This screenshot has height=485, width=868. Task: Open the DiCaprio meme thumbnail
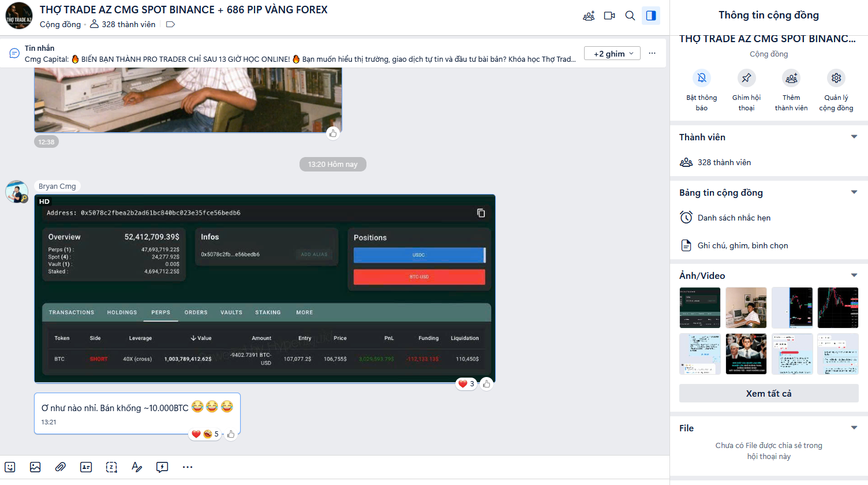[x=746, y=354]
